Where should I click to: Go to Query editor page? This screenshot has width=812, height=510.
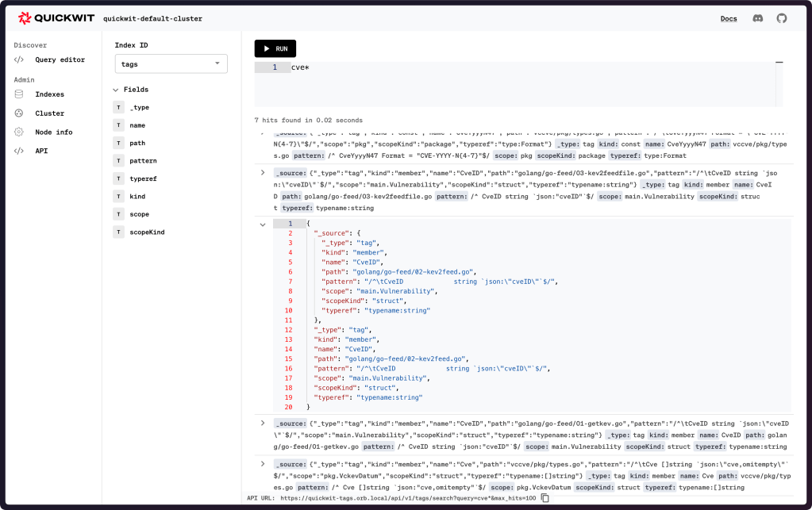[60, 59]
